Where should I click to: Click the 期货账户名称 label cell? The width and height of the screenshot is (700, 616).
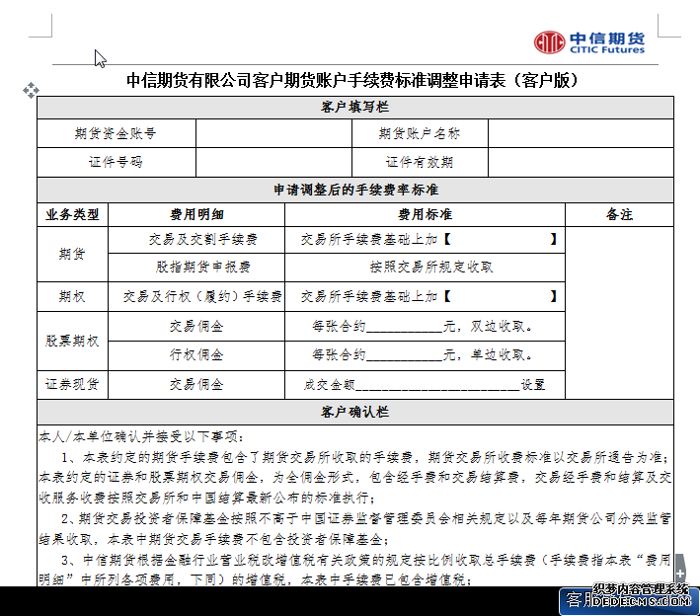420,133
